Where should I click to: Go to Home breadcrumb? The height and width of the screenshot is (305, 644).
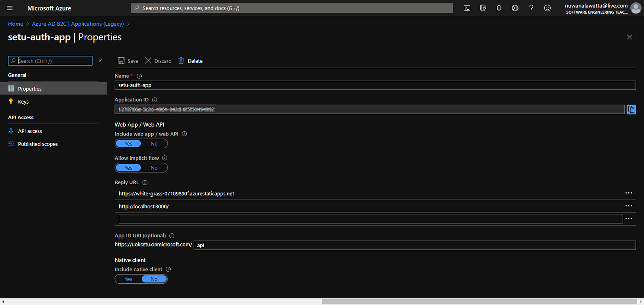pyautogui.click(x=16, y=23)
